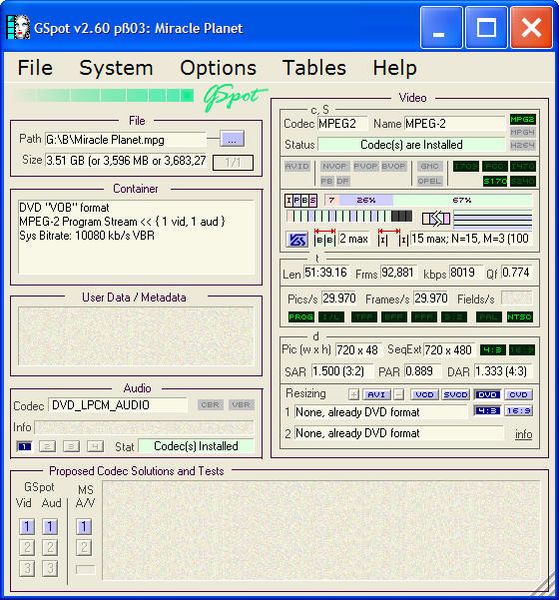Select the VCD resizing target

pos(424,395)
